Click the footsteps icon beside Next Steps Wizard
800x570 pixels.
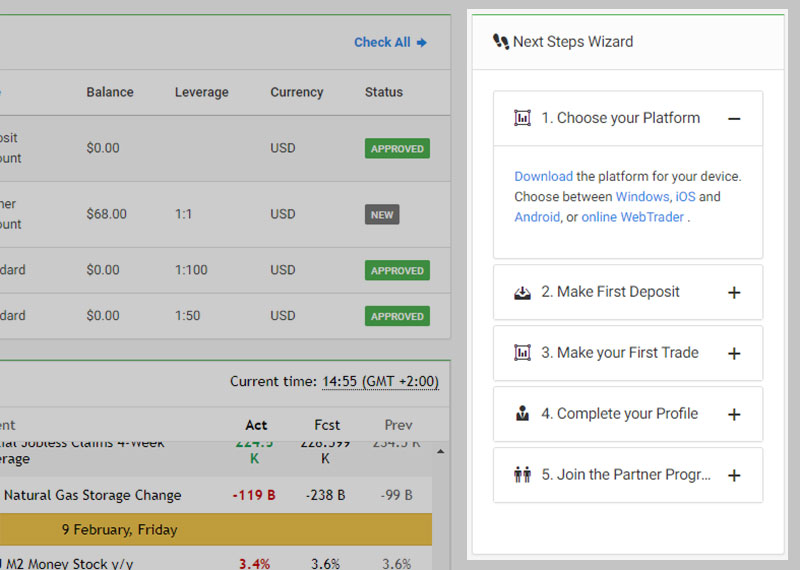point(501,42)
